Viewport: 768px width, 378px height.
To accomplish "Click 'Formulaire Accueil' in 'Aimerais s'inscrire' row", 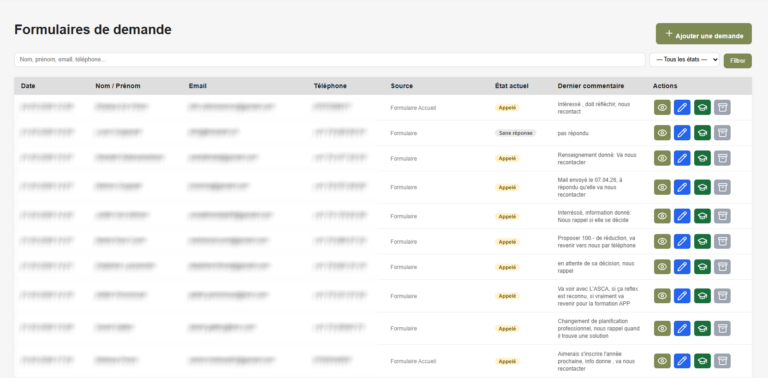I will click(413, 361).
